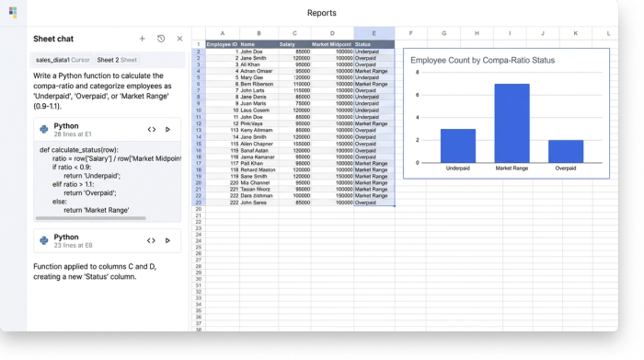The image size is (644, 360).
Task: Run the Python code at E8
Action: point(167,240)
